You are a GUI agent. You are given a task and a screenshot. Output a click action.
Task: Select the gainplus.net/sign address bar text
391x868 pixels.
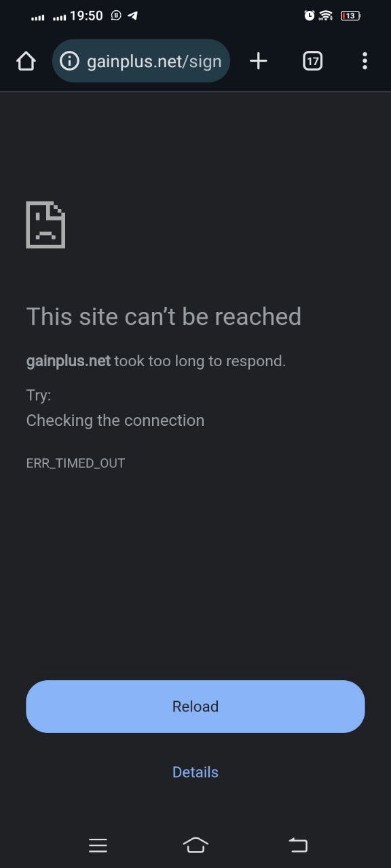(x=154, y=62)
